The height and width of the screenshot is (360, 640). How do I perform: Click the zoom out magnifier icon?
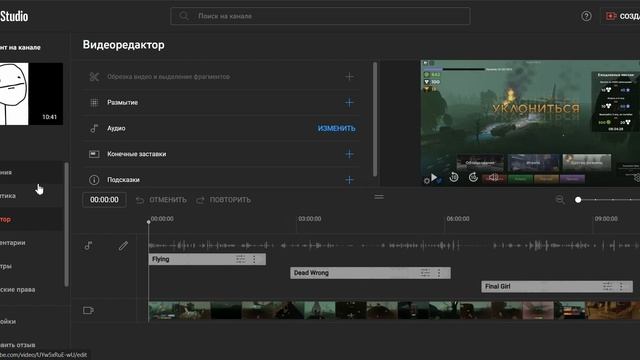point(560,200)
